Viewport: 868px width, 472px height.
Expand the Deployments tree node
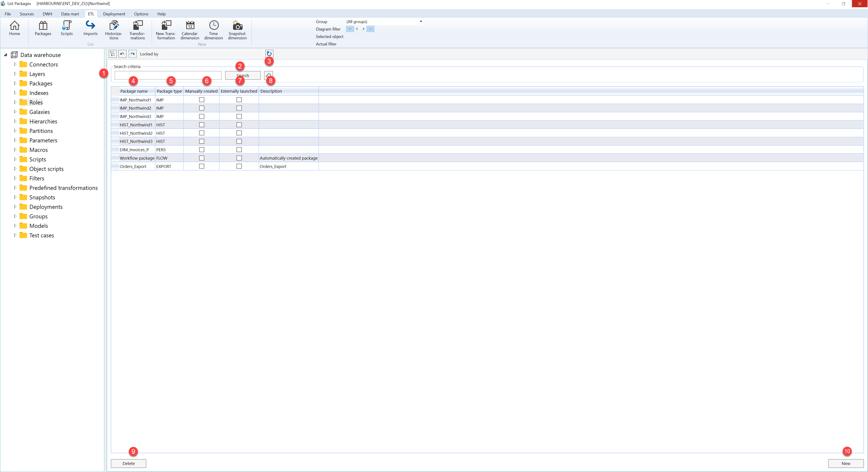click(x=15, y=207)
